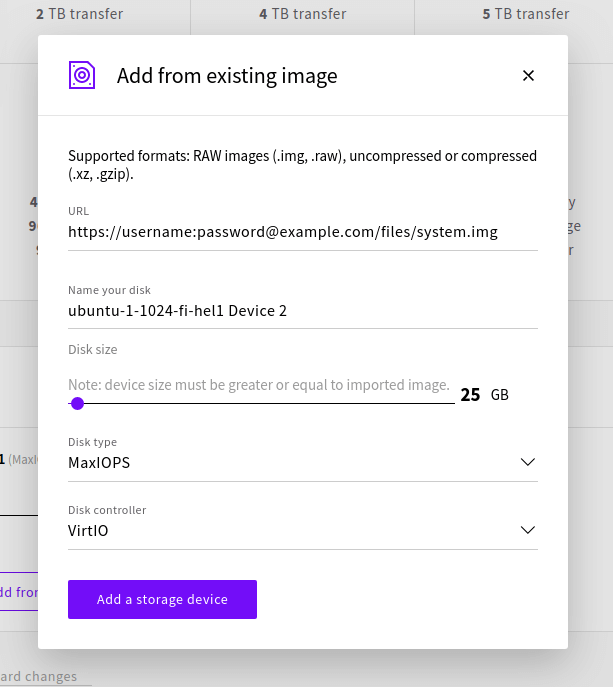The width and height of the screenshot is (613, 687).
Task: Open the Disk type dropdown showing MaxIOPS
Action: tap(302, 463)
